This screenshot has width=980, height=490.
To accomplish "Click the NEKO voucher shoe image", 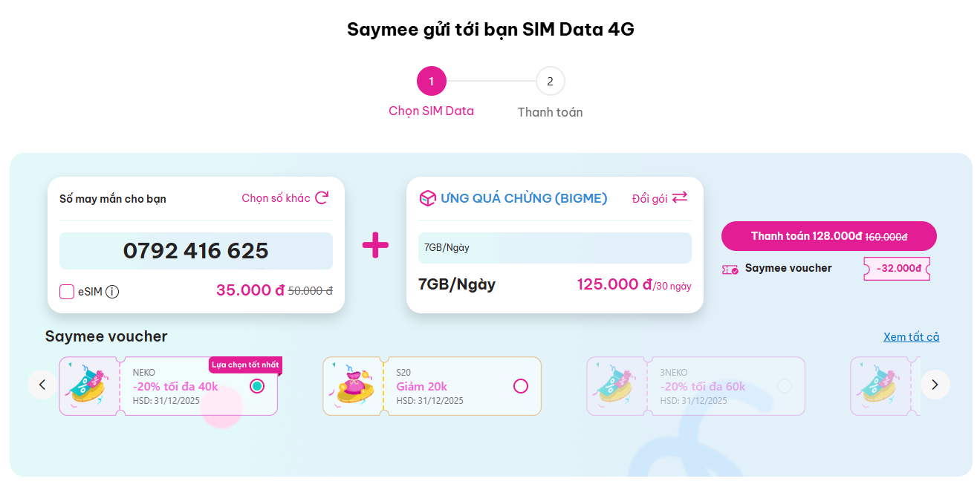I will point(88,386).
